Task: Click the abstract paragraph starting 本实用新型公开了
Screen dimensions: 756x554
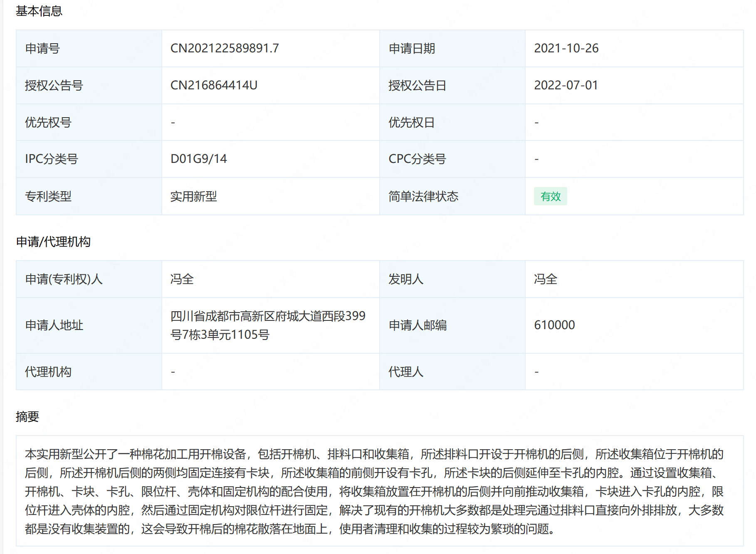Action: click(374, 491)
